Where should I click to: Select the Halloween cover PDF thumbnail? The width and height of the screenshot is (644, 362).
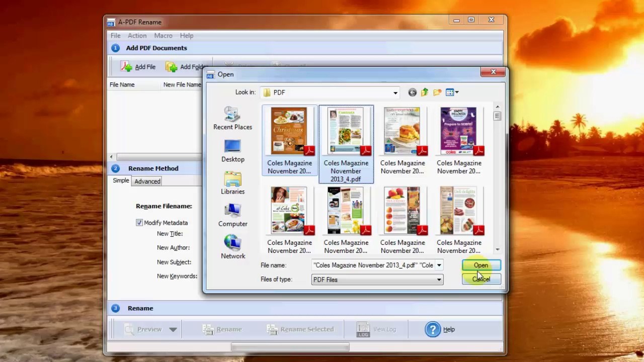coord(459,141)
